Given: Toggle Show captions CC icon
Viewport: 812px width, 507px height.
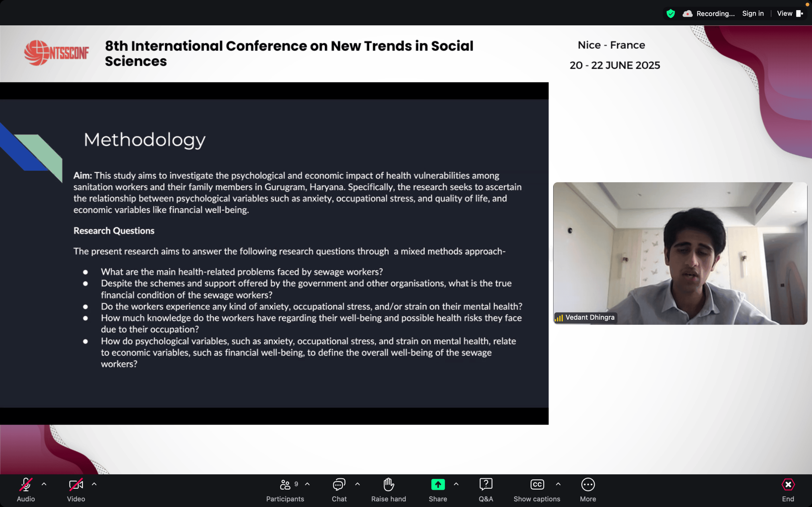Looking at the screenshot, I should tap(537, 485).
